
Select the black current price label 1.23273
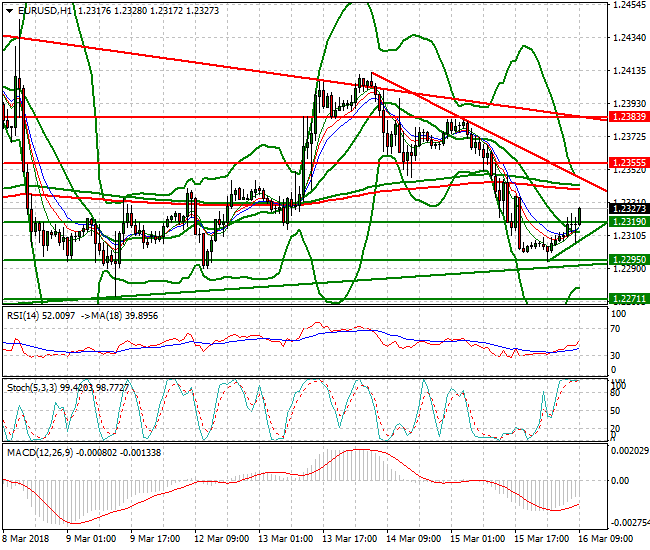[629, 208]
